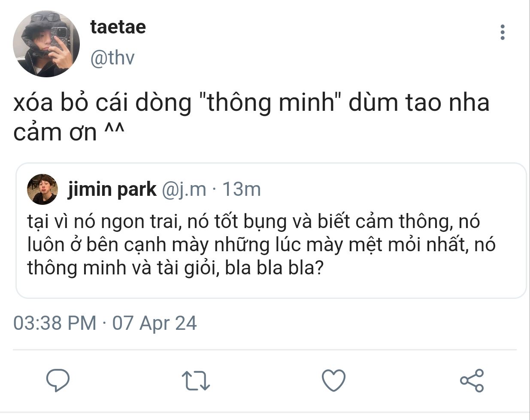
Task: Open the @thv handle link
Action: click(x=112, y=58)
